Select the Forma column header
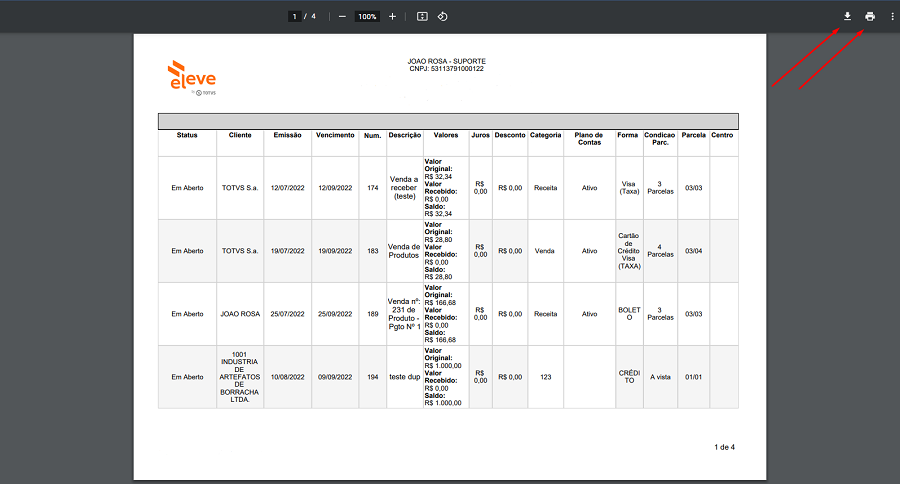 pyautogui.click(x=628, y=135)
